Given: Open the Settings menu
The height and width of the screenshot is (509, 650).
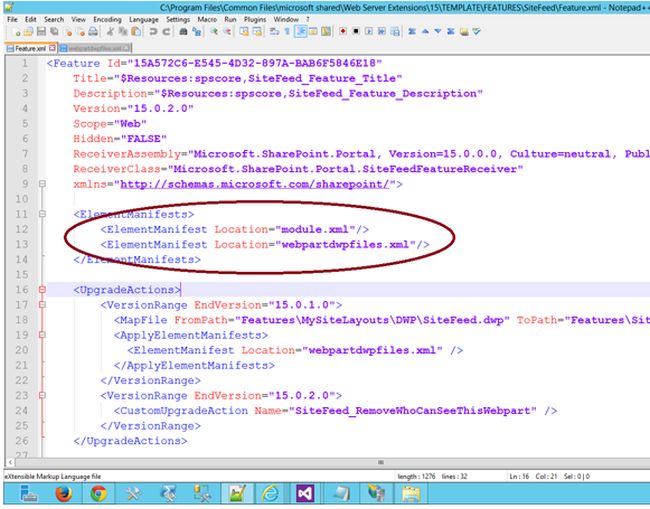Looking at the screenshot, I should (x=178, y=19).
